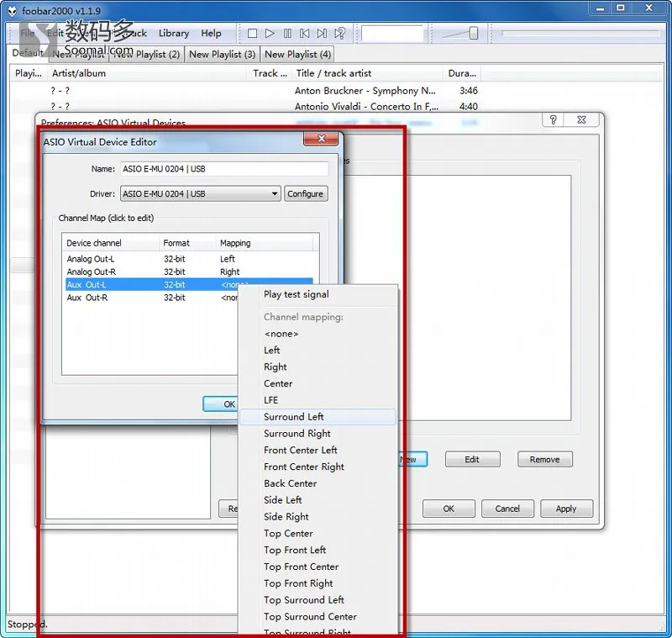Choose Play test signal in context menu
The height and width of the screenshot is (638, 672).
(318, 294)
